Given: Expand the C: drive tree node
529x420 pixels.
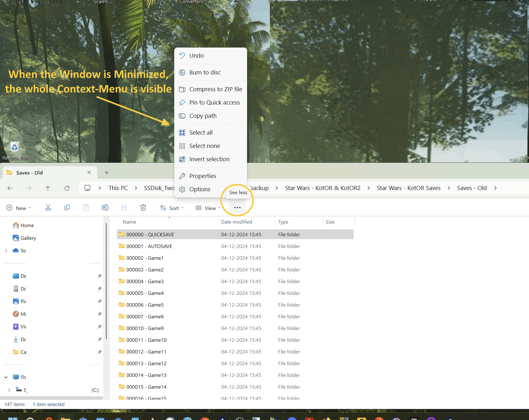Looking at the screenshot, I should tap(9, 390).
